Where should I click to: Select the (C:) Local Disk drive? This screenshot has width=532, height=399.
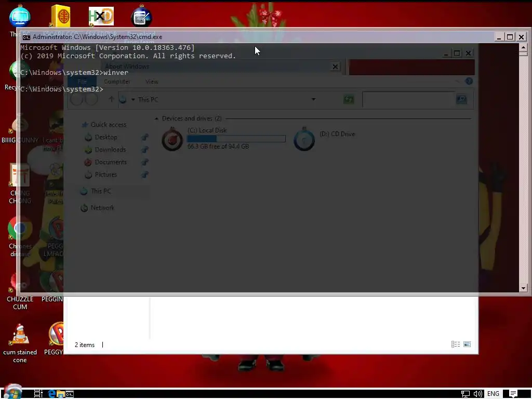pos(223,138)
